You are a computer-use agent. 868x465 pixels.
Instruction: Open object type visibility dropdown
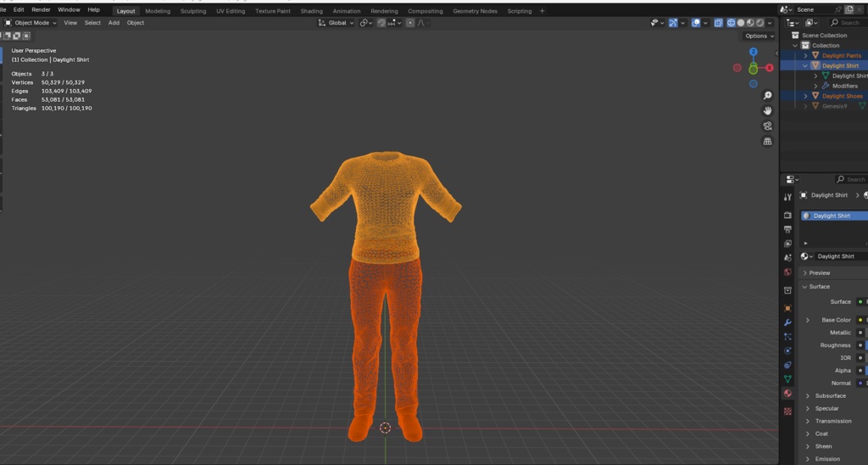(657, 23)
